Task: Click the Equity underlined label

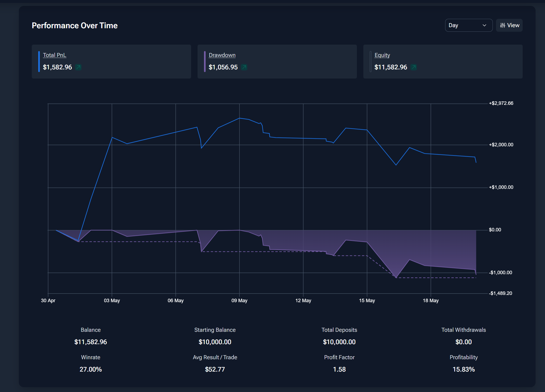Action: (382, 55)
